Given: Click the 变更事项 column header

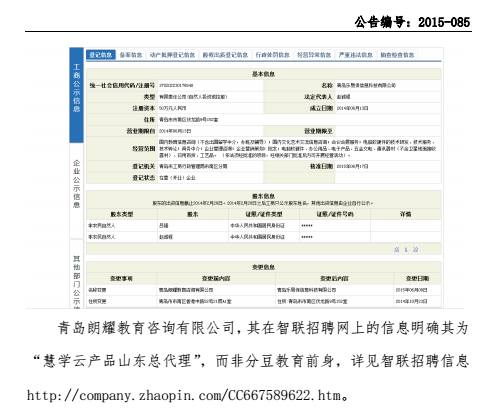Looking at the screenshot, I should click(x=121, y=278).
